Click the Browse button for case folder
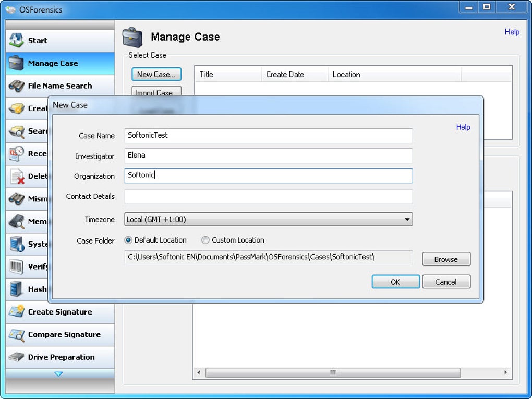The height and width of the screenshot is (399, 532). [x=446, y=259]
